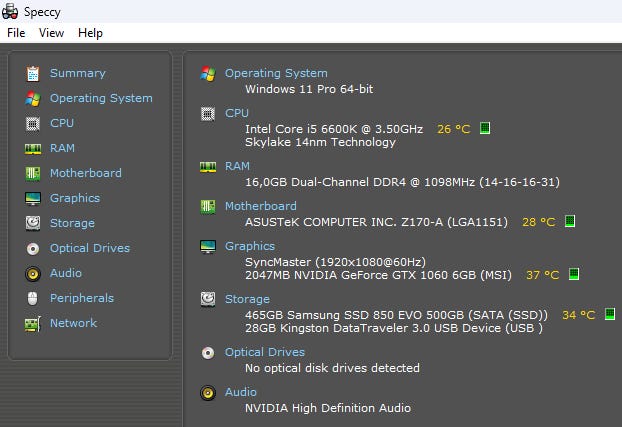
Task: Click the CPU heading link in summary
Action: tap(237, 113)
